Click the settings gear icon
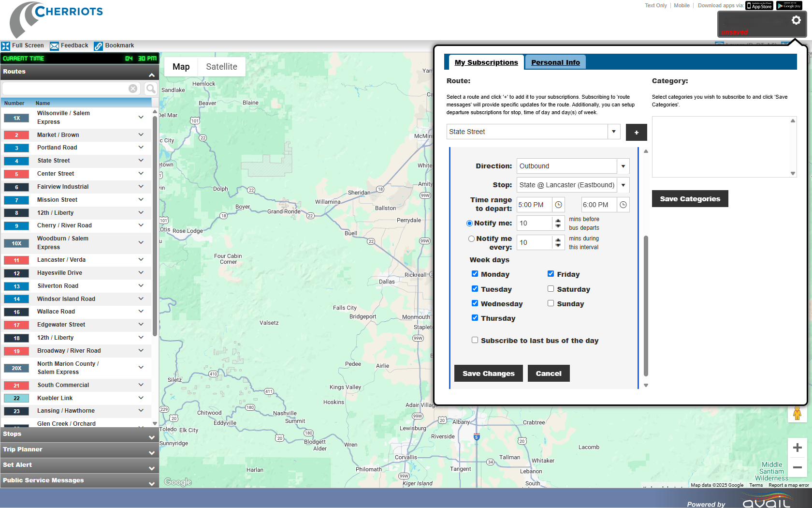 pyautogui.click(x=796, y=20)
